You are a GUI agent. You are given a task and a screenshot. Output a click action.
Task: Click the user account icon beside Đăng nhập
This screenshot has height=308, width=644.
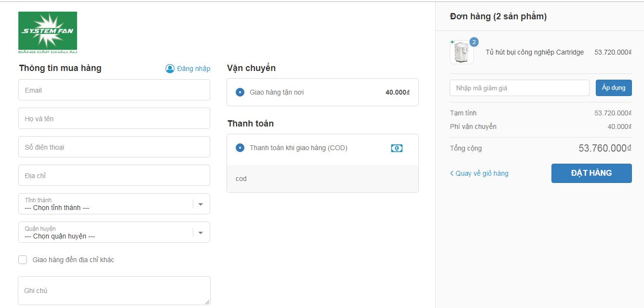pyautogui.click(x=170, y=69)
